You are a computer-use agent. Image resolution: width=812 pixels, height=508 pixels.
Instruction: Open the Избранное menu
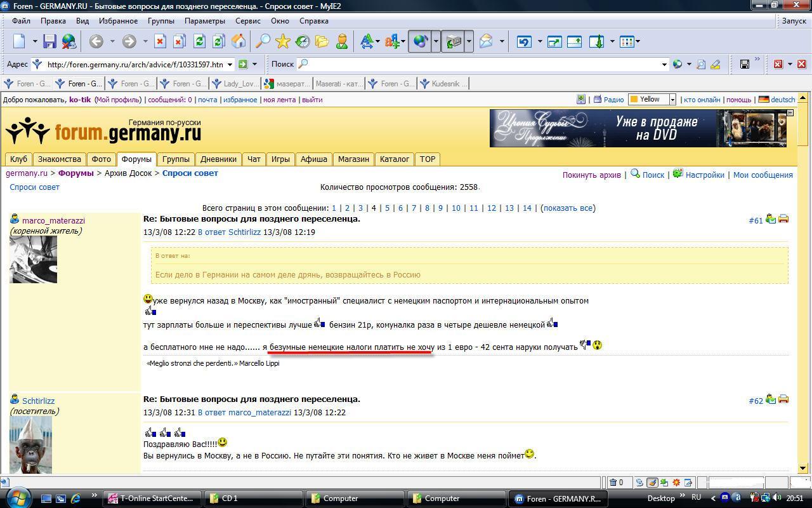[118, 21]
